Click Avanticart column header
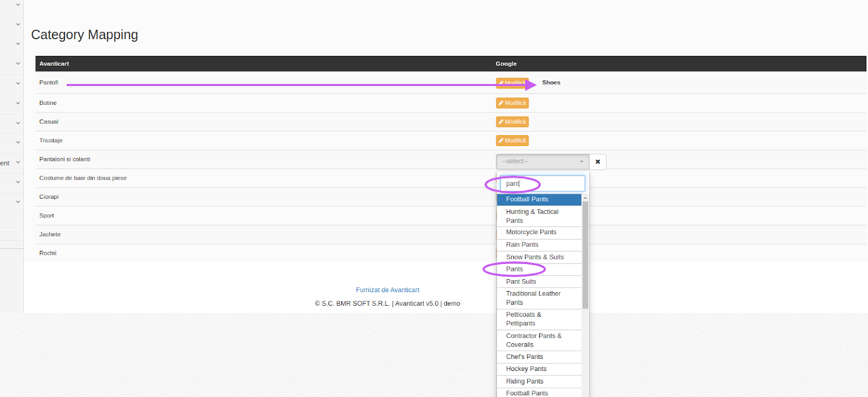The width and height of the screenshot is (868, 397). [54, 64]
